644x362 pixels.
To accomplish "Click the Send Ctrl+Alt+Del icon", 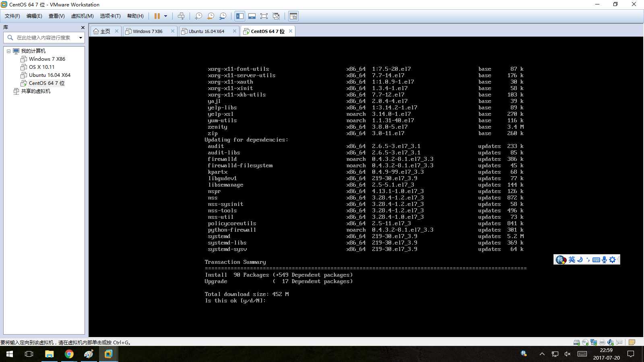I will (181, 16).
